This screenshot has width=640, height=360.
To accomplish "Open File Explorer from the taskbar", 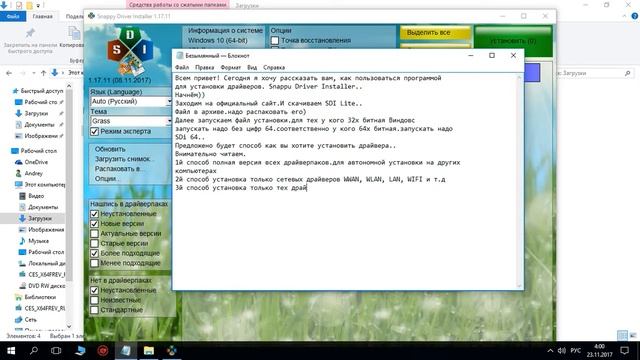I will click(x=149, y=351).
